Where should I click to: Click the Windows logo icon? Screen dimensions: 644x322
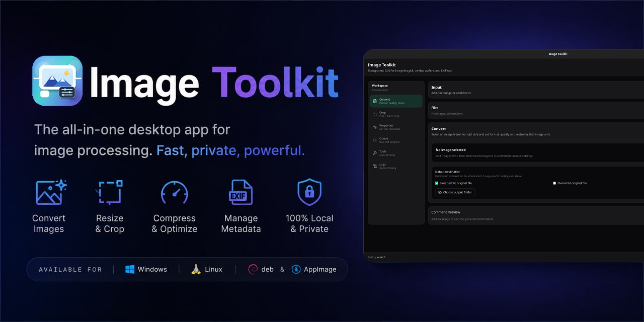click(x=130, y=269)
